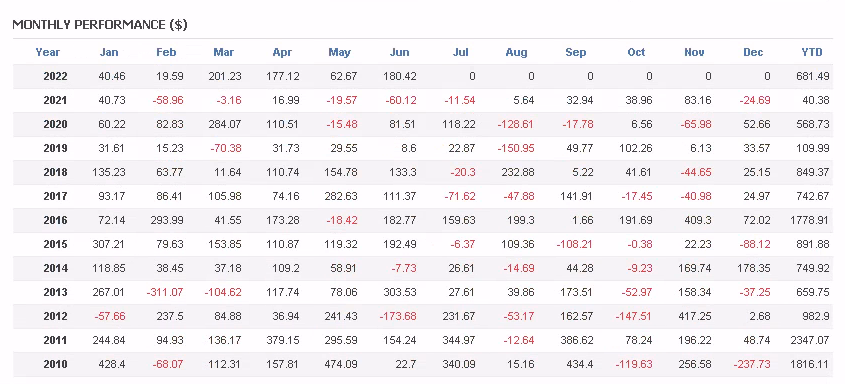845x384 pixels.
Task: Select the -311.07 February 2013 cell
Action: point(164,292)
